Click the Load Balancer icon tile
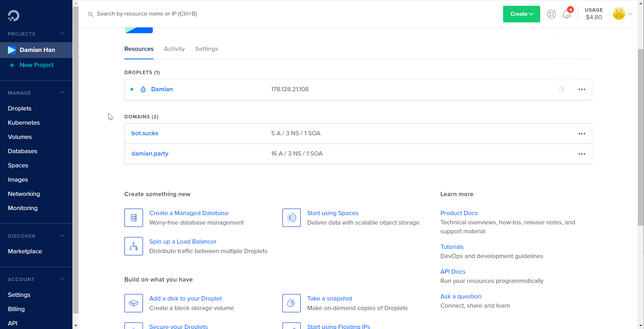 click(134, 246)
